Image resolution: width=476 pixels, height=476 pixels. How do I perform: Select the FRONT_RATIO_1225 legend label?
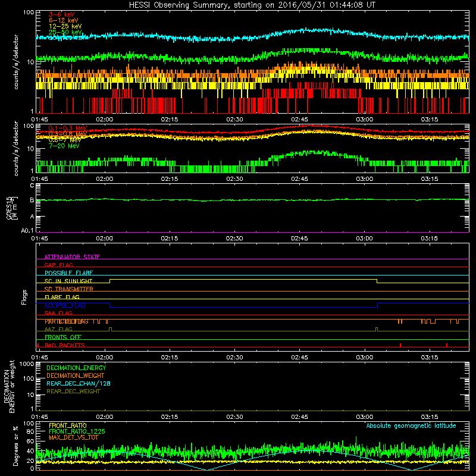pos(77,431)
